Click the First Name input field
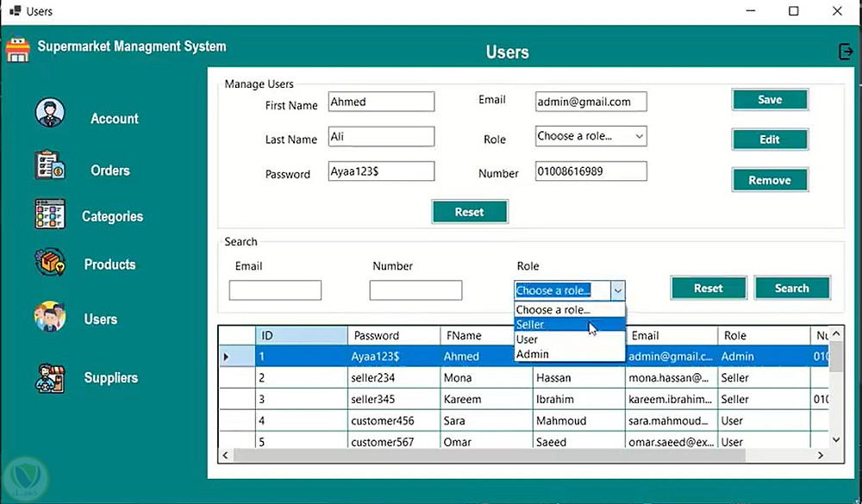The image size is (862, 504). (x=381, y=102)
